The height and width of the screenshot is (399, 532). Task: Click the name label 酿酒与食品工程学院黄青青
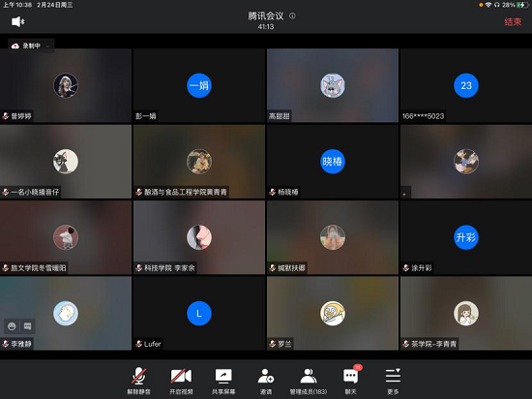point(186,192)
